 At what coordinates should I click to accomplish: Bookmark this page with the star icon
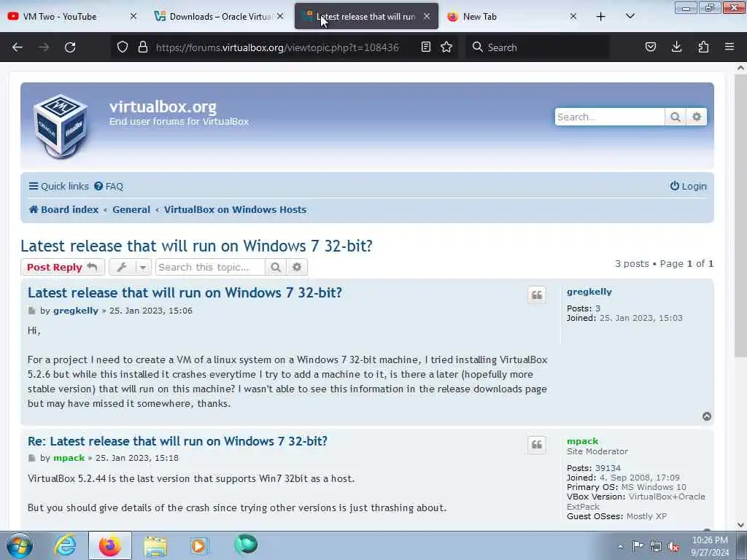tap(446, 47)
